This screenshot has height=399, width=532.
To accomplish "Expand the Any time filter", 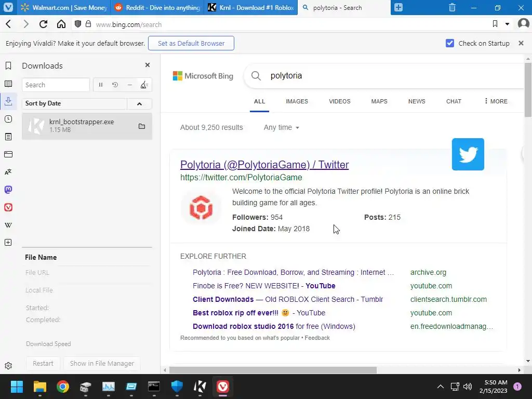I will point(282,128).
